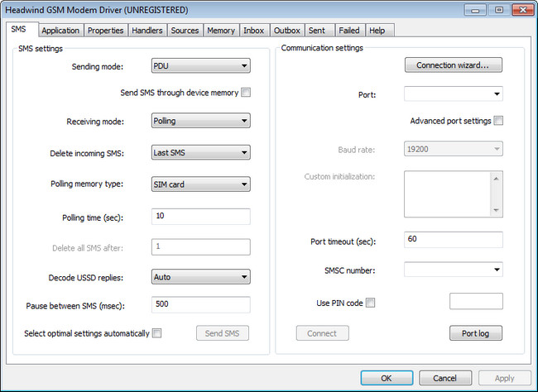This screenshot has height=392, width=538.
Task: Click the Apply button
Action: (504, 378)
